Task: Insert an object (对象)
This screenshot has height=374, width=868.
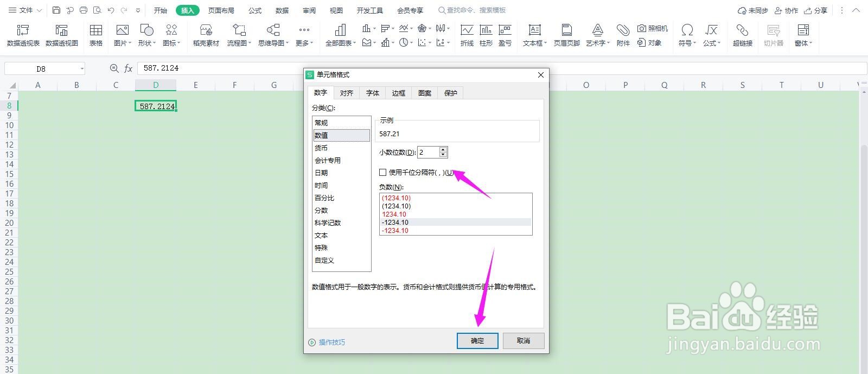Action: click(x=649, y=42)
